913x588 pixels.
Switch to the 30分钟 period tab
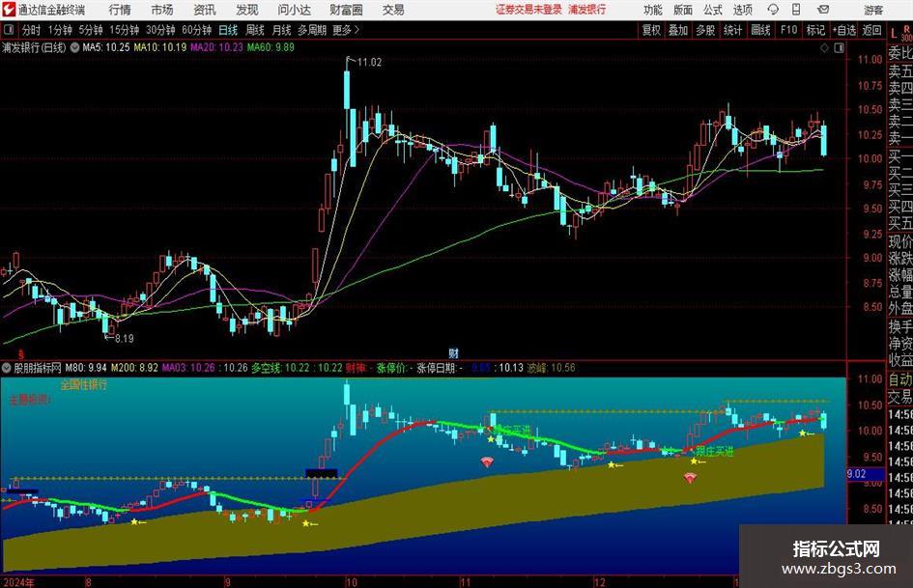[160, 30]
